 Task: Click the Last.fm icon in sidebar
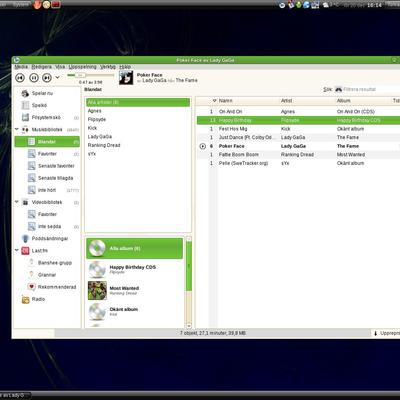(25, 251)
